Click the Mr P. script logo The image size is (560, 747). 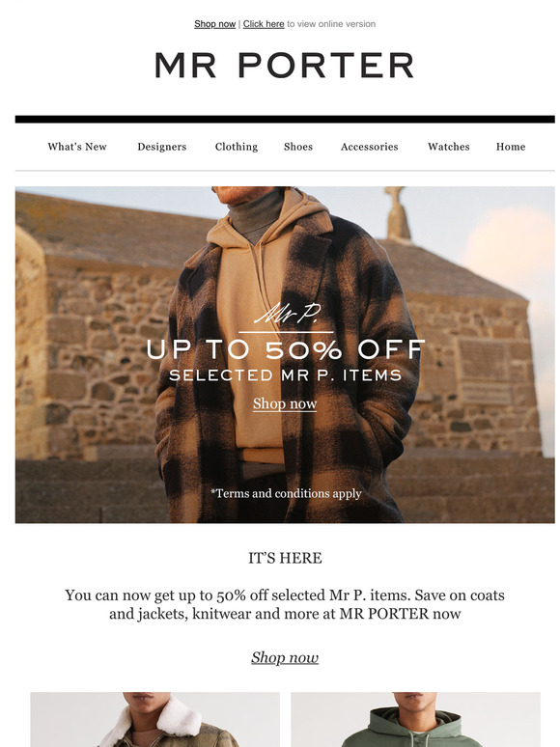(x=286, y=313)
